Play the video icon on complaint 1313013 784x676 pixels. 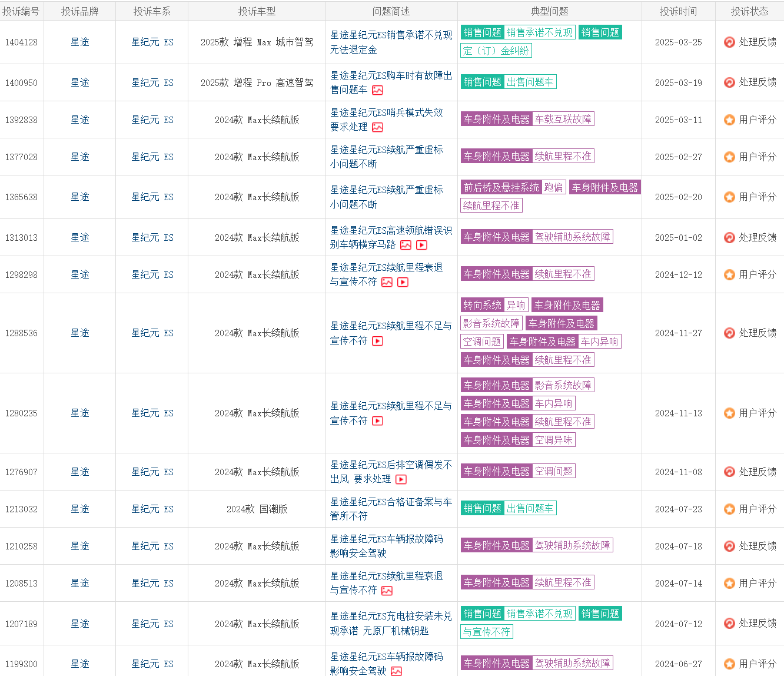point(421,245)
